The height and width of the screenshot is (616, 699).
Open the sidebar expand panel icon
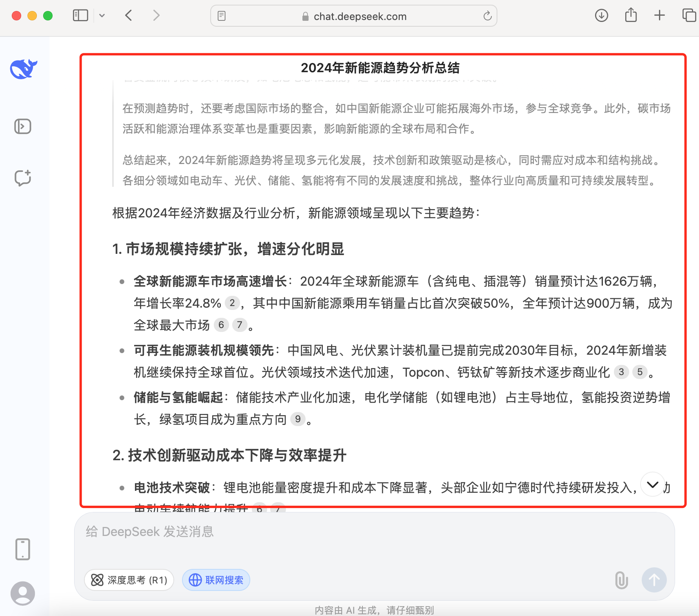tap(23, 126)
